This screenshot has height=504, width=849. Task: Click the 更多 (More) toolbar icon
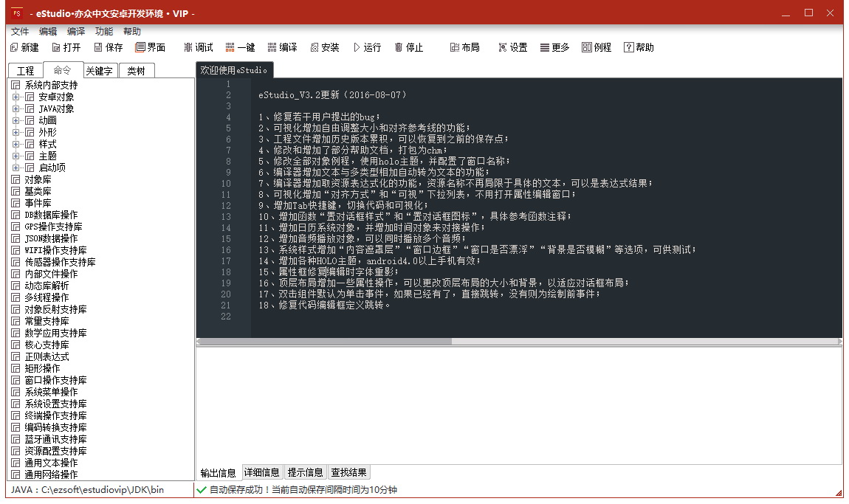tap(545, 48)
